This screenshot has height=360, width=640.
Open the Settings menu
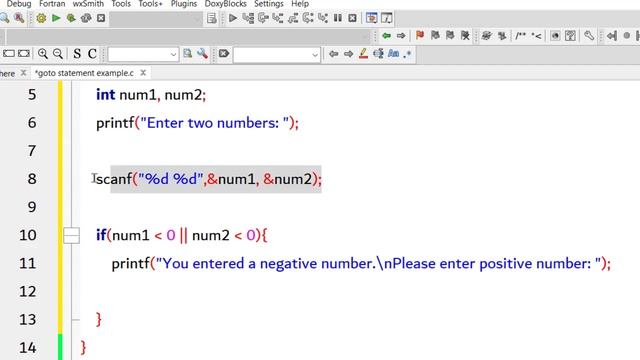point(269,4)
